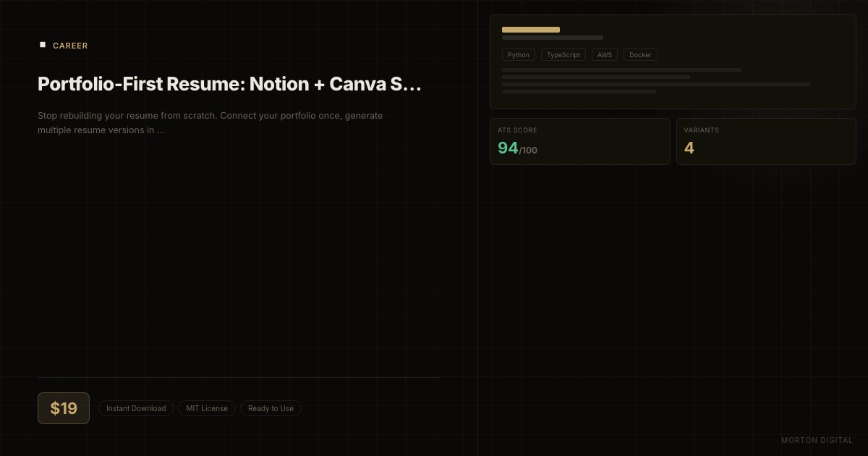Click the MORTON DIGITAL brand text
This screenshot has height=456, width=868.
coord(817,440)
